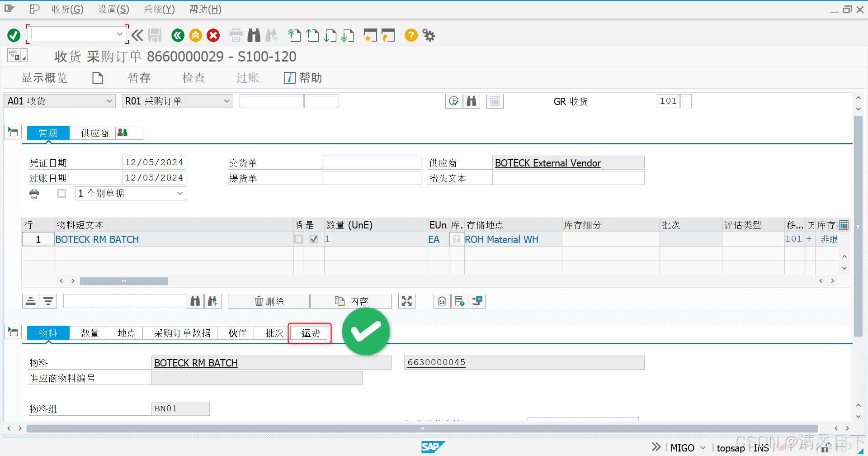Image resolution: width=868 pixels, height=456 pixels.
Task: Toggle the checkbox in the 仅 column of row 1
Action: (x=298, y=239)
